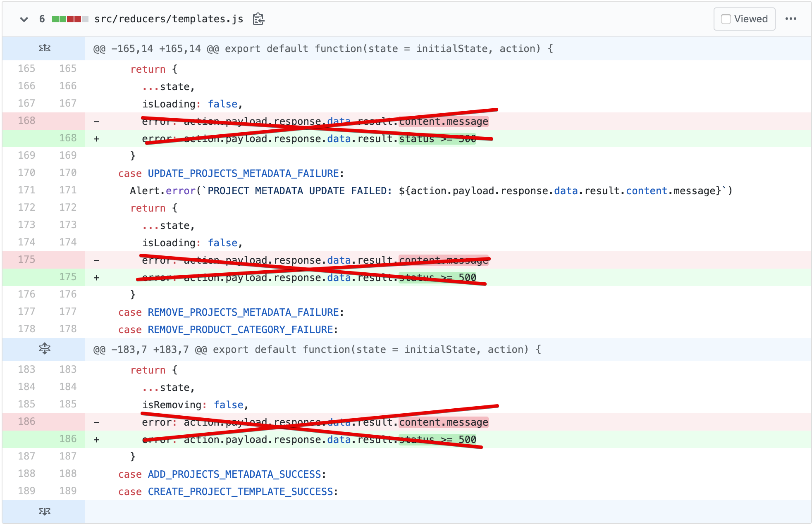Click deleted line number 175
The image size is (812, 524).
point(26,260)
